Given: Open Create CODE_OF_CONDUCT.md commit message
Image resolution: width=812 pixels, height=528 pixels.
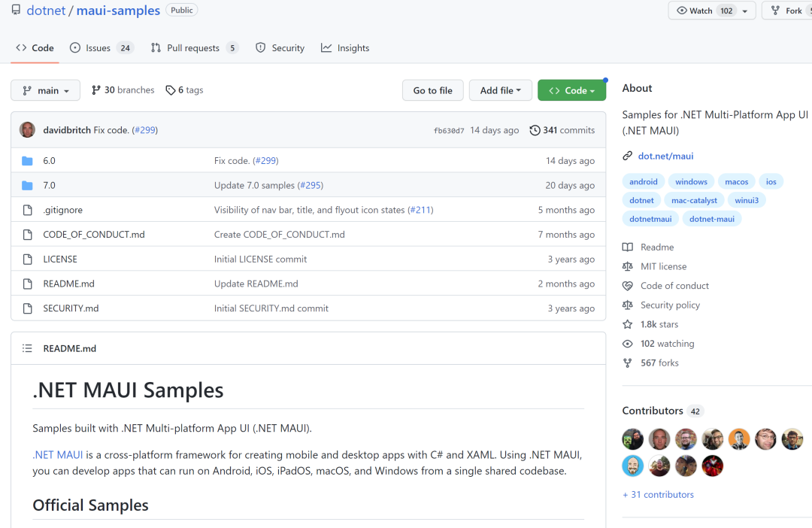Looking at the screenshot, I should click(x=280, y=234).
